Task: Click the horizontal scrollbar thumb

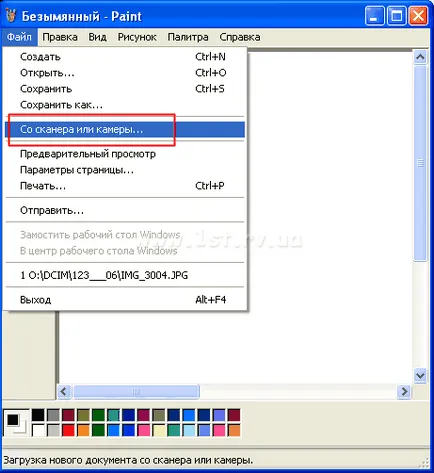Action: (x=136, y=391)
